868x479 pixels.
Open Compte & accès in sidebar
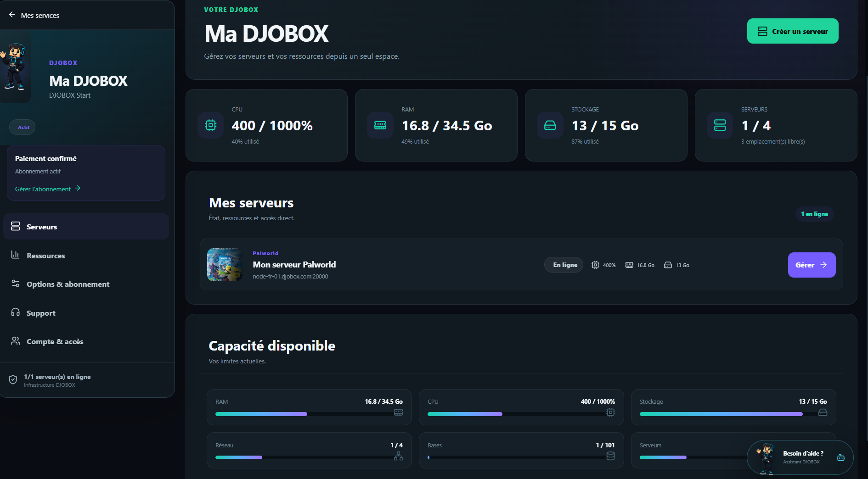click(86, 341)
